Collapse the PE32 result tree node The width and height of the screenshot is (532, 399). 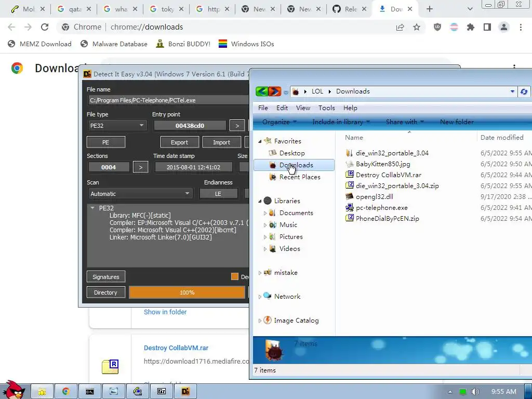pos(92,208)
